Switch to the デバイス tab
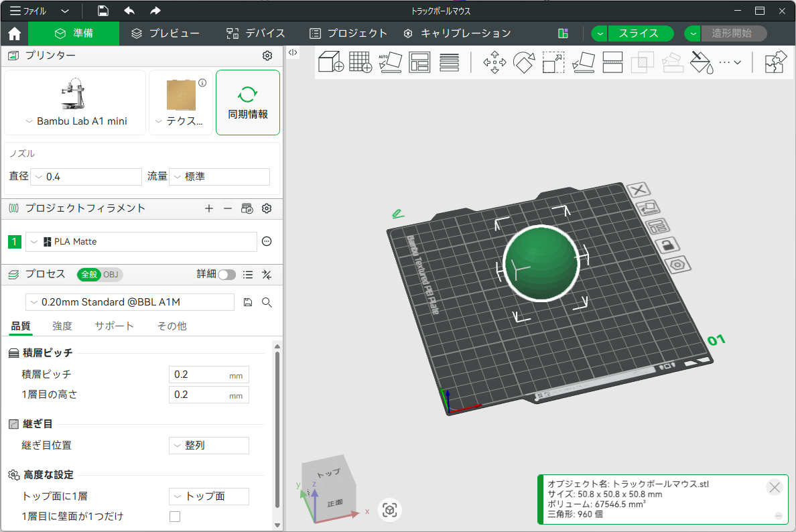 click(255, 34)
